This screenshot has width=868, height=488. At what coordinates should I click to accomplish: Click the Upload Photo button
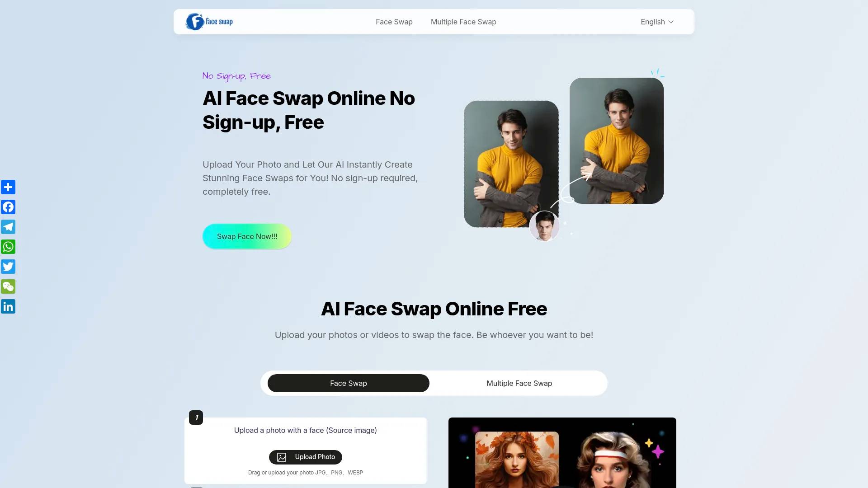pos(305,457)
